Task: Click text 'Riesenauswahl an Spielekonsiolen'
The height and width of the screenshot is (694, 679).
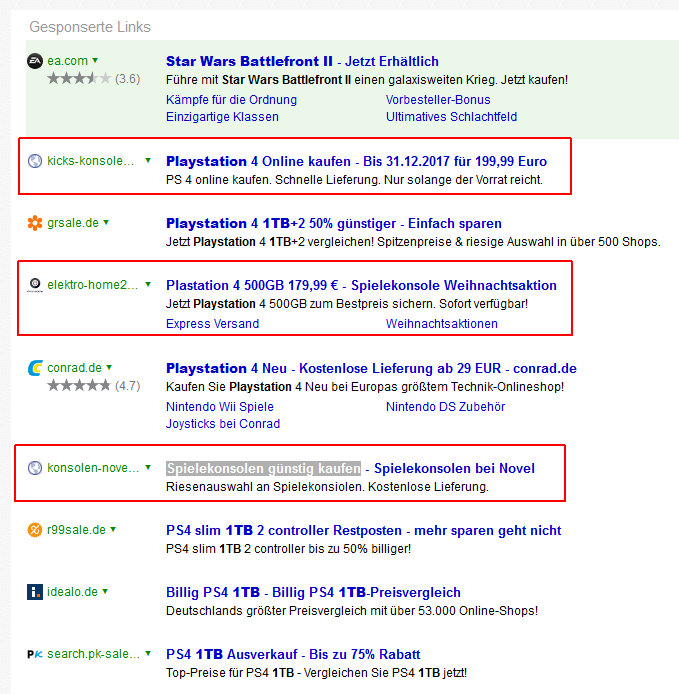Action: click(265, 487)
